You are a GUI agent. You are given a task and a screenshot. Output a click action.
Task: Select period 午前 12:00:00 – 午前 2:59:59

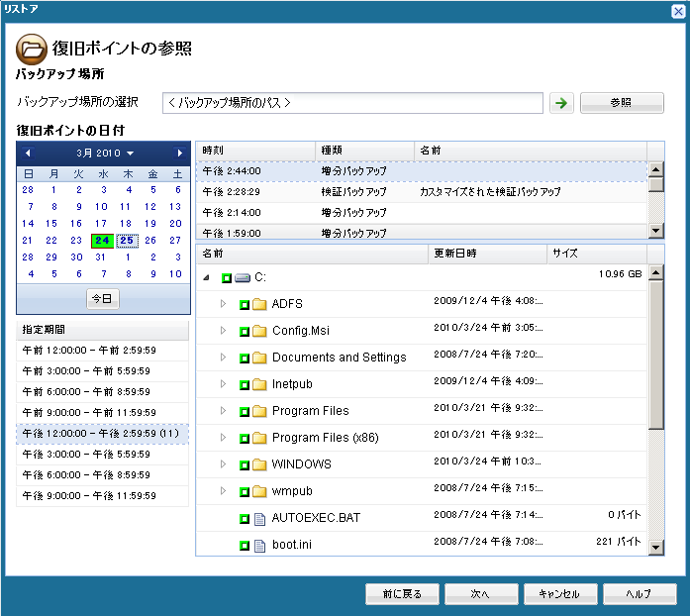103,351
